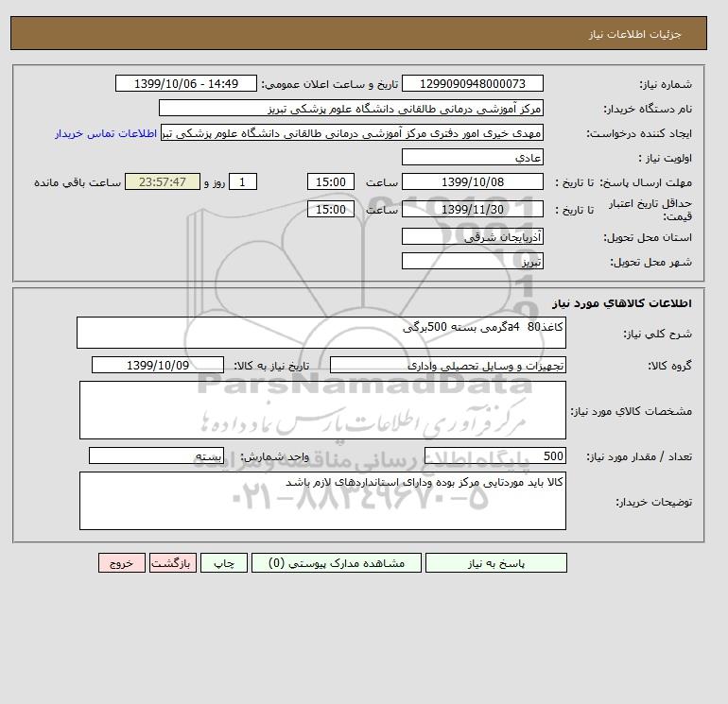
Task: Click the حداقل تاریخ اعتبار قیمت label
Action: (x=650, y=210)
